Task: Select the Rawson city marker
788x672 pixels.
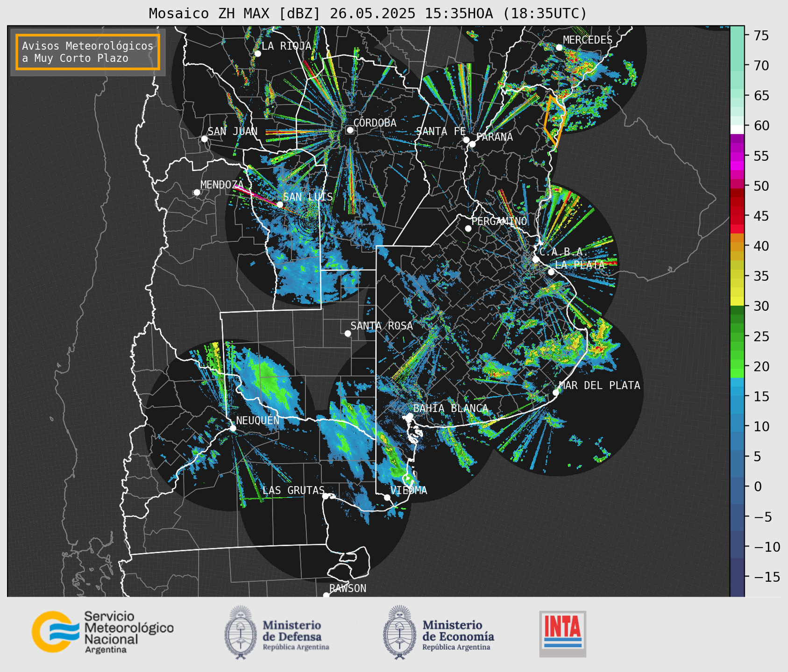Action: [326, 595]
